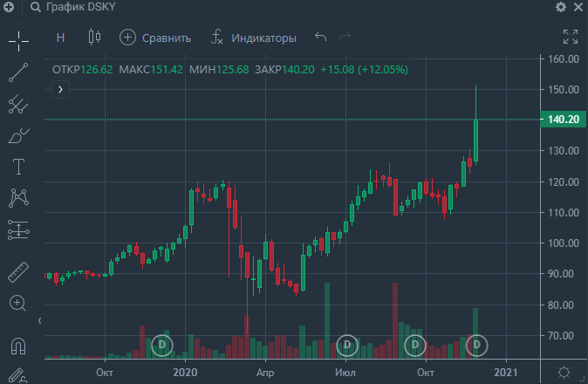Viewport: 588px width, 384px height.
Task: Click the МИН 125.68 low value
Action: 219,70
